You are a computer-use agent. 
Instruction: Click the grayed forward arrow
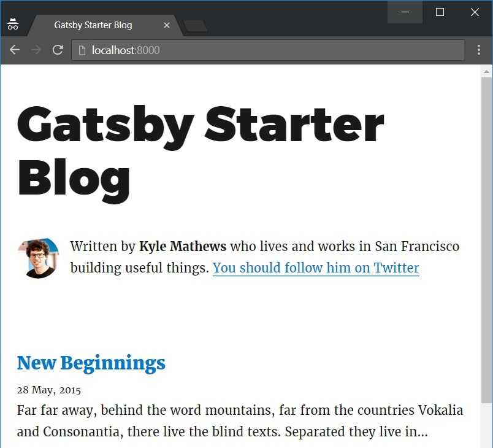click(x=36, y=50)
